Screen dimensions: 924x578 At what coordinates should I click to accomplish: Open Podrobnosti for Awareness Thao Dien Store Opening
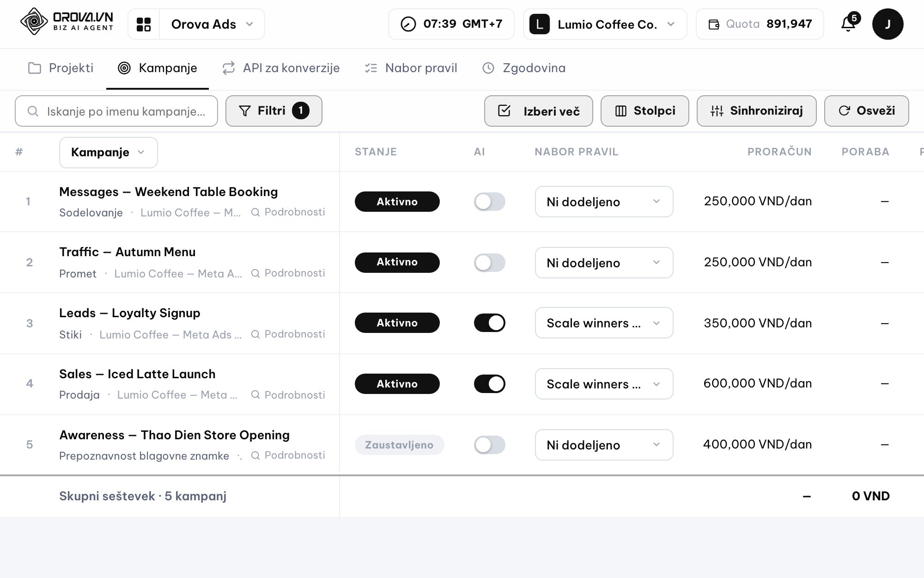click(288, 455)
